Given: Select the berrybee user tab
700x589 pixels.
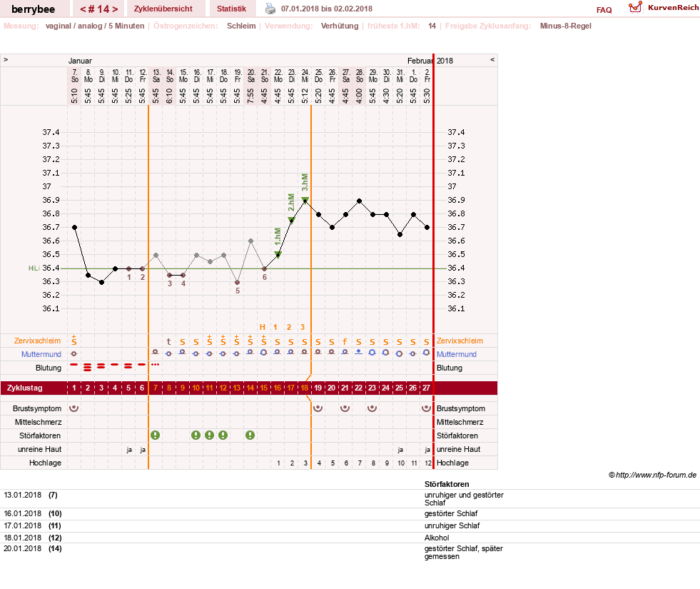Looking at the screenshot, I should [x=33, y=9].
